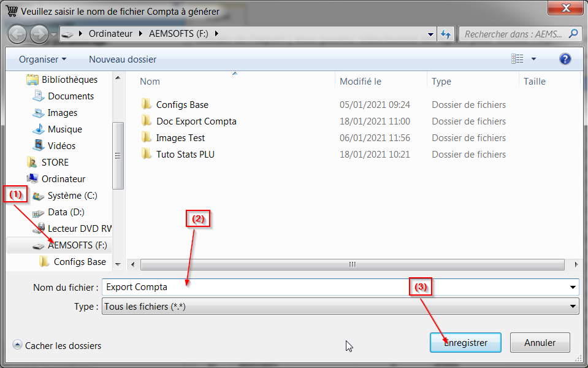
Task: Click the horizontal scrollbar of file list
Action: pos(352,265)
